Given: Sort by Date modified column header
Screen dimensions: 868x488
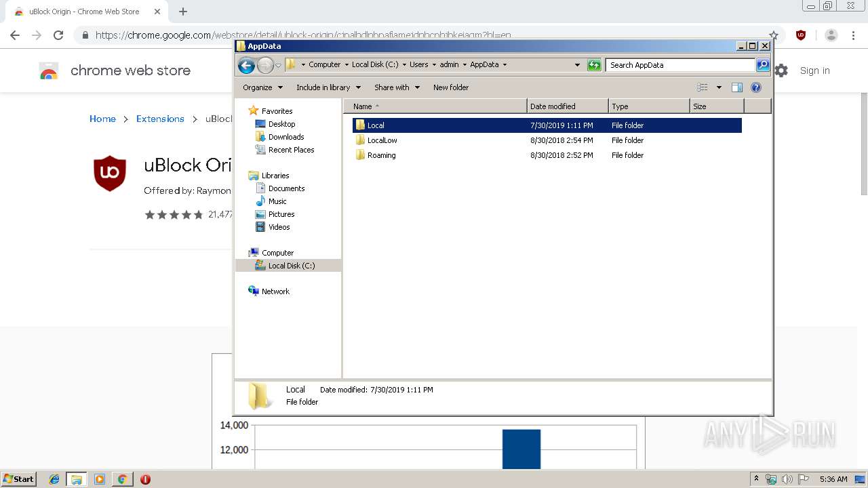Looking at the screenshot, I should point(568,106).
